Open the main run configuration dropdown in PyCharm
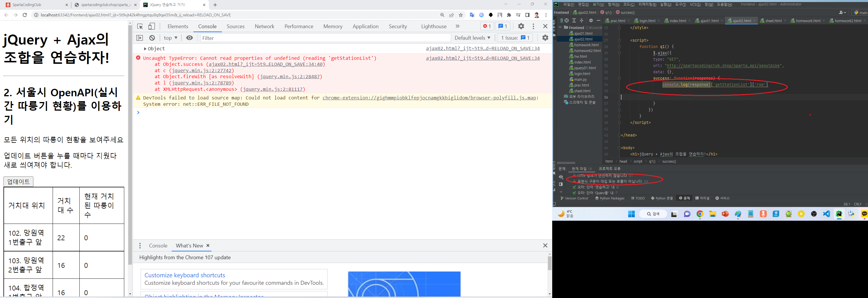The image size is (868, 298). click(860, 12)
